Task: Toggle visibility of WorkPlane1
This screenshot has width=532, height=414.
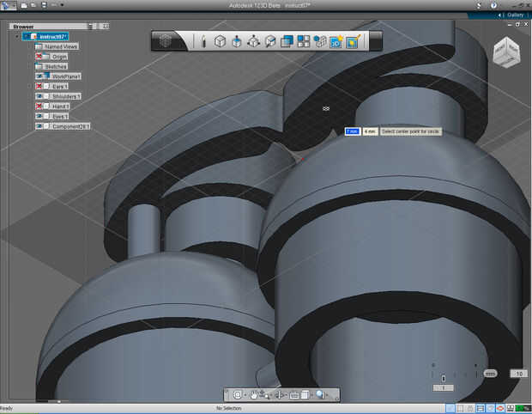Action: coord(39,76)
